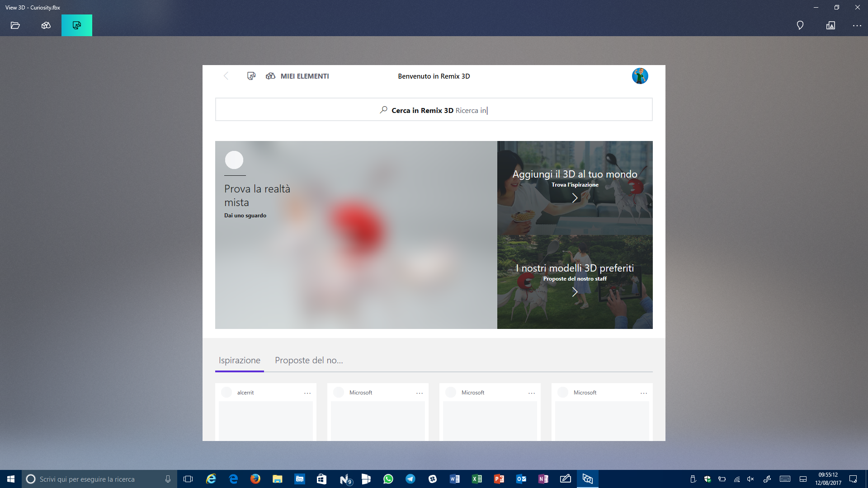This screenshot has height=488, width=868.
Task: Click Trova l'ispirazione link text
Action: tap(575, 185)
